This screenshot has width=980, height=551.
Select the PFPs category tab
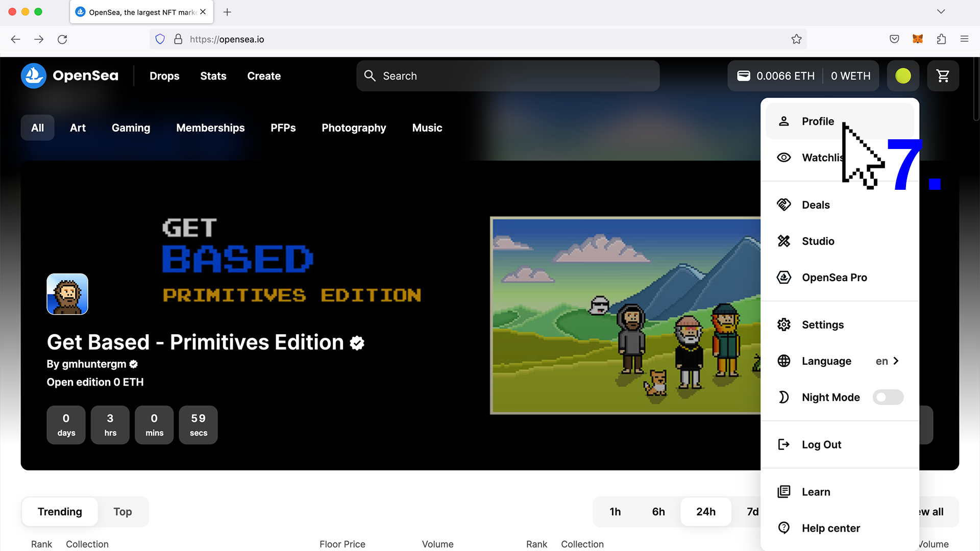pos(283,128)
